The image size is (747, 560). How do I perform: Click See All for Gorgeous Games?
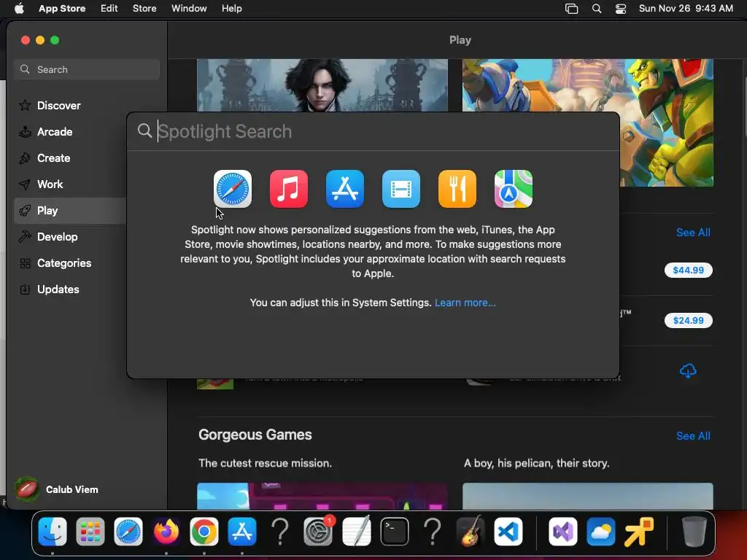click(x=693, y=436)
